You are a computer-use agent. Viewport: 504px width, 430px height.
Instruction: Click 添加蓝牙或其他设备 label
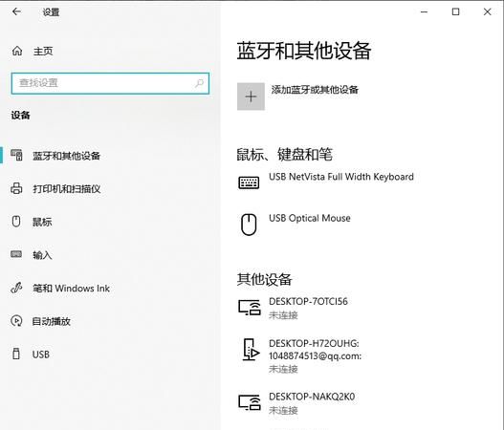pyautogui.click(x=315, y=90)
